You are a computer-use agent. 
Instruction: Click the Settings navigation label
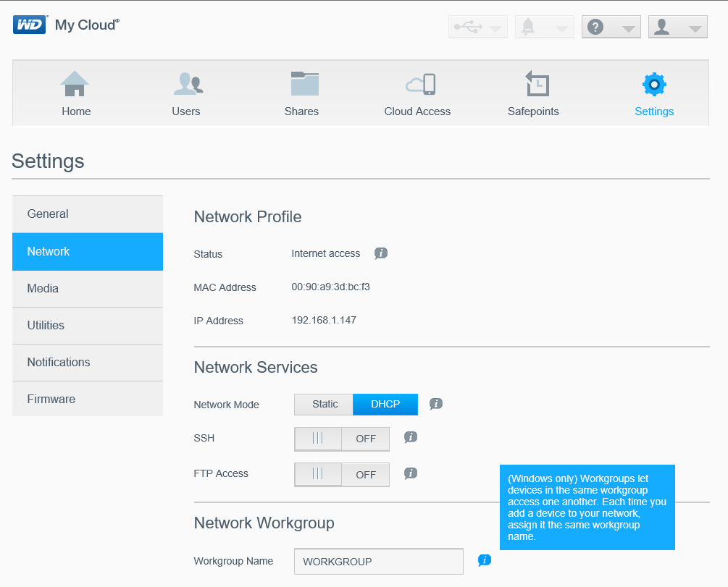click(654, 111)
